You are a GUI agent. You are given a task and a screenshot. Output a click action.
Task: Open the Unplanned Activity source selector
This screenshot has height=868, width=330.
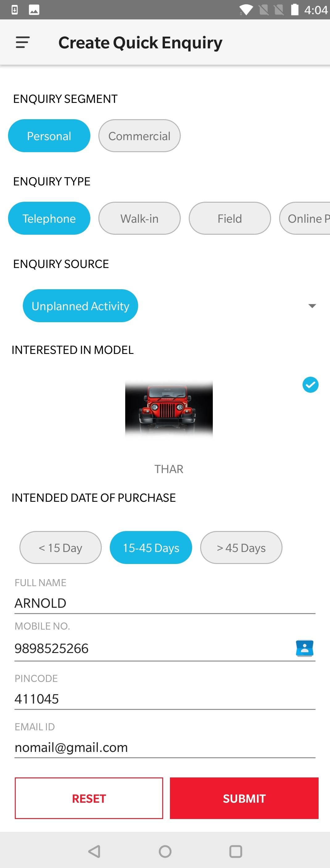pyautogui.click(x=80, y=306)
